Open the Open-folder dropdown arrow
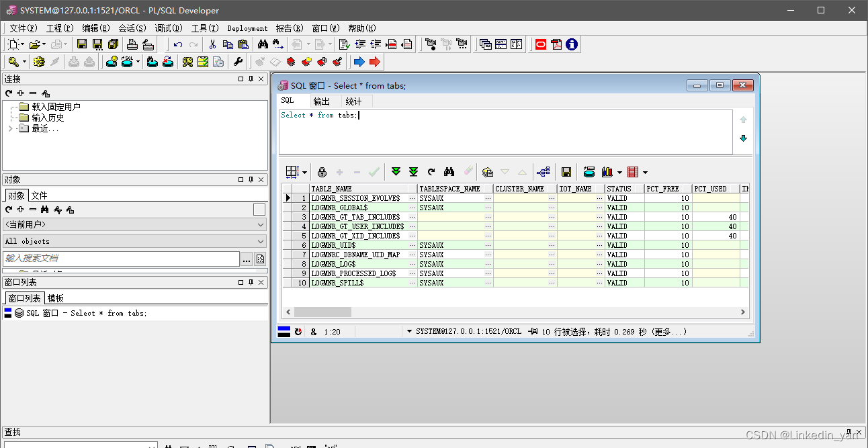Image resolution: width=868 pixels, height=448 pixels. coord(44,45)
